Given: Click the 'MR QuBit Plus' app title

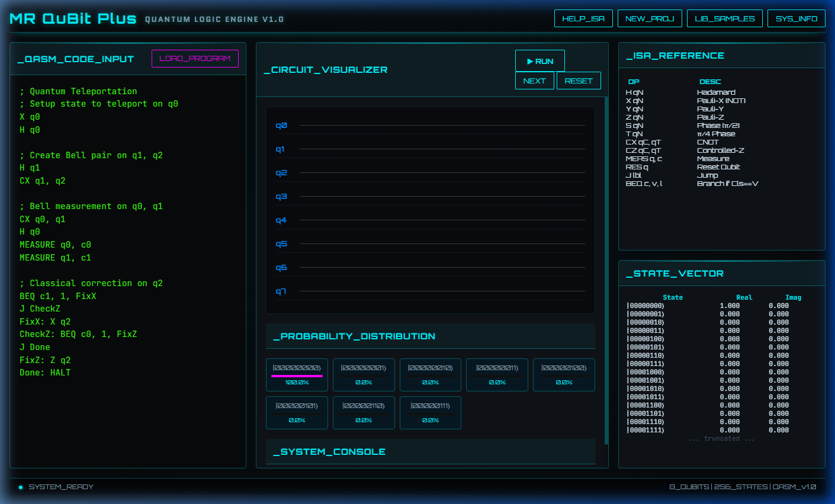Looking at the screenshot, I should tap(73, 18).
